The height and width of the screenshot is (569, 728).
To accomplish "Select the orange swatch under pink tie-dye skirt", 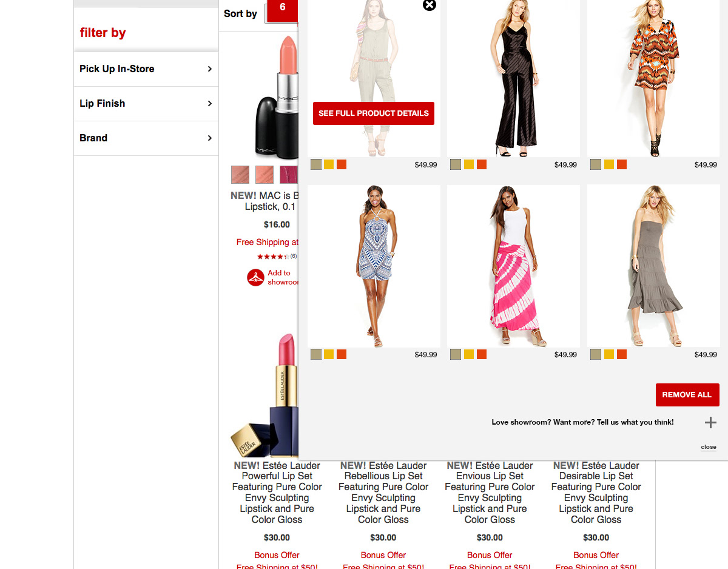I will pyautogui.click(x=482, y=354).
